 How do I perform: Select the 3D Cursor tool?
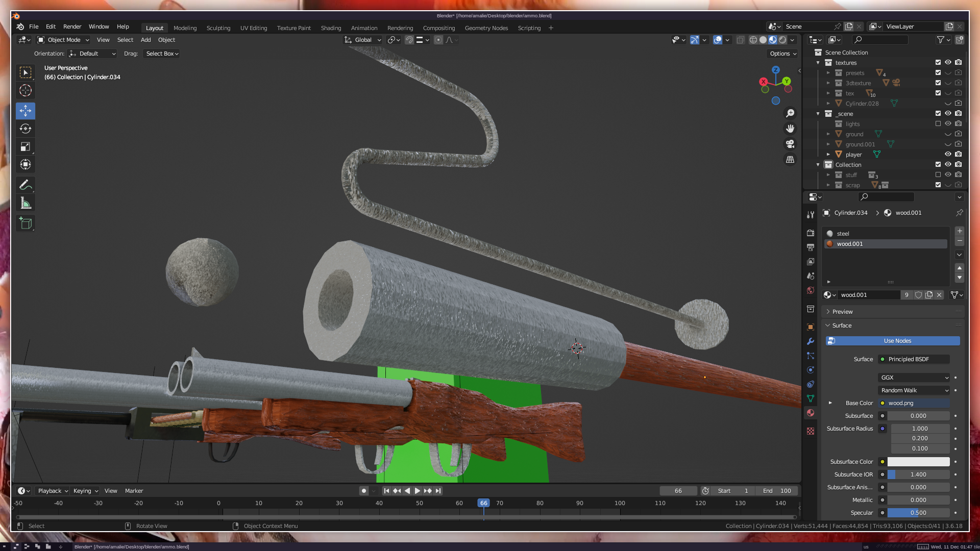(x=26, y=91)
